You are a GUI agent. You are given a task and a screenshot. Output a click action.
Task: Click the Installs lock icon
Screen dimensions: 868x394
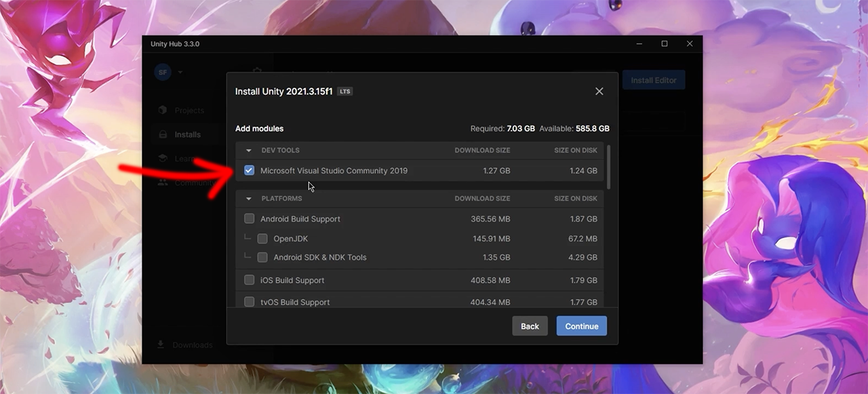click(x=163, y=134)
